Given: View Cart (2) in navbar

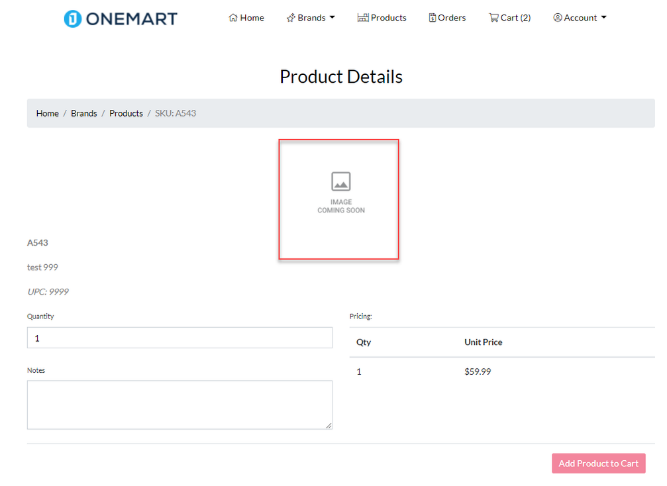Looking at the screenshot, I should point(510,18).
